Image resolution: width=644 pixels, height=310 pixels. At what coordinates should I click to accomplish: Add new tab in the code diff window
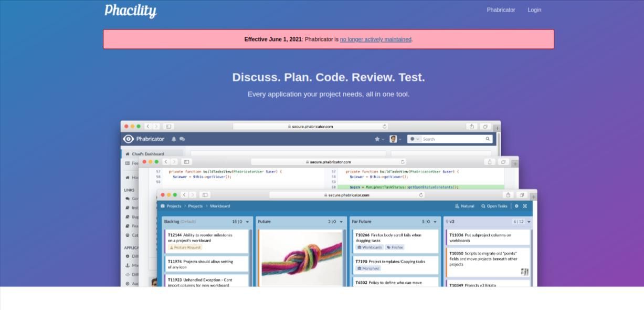coord(515,163)
